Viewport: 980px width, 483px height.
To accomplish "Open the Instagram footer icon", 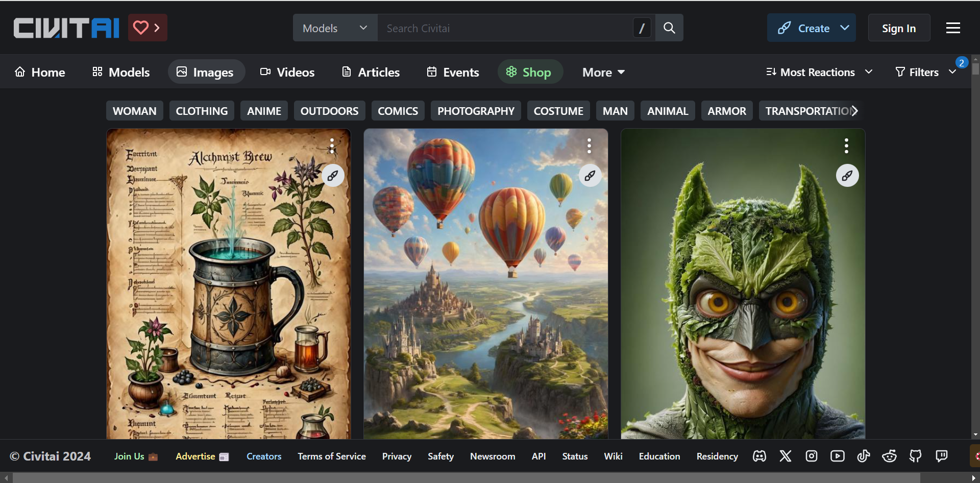I will pyautogui.click(x=812, y=456).
